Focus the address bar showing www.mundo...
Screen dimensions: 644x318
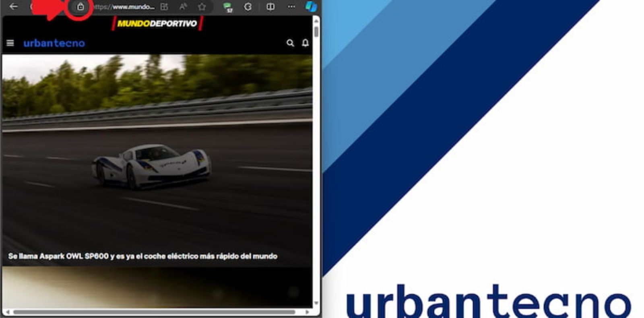[x=124, y=7]
